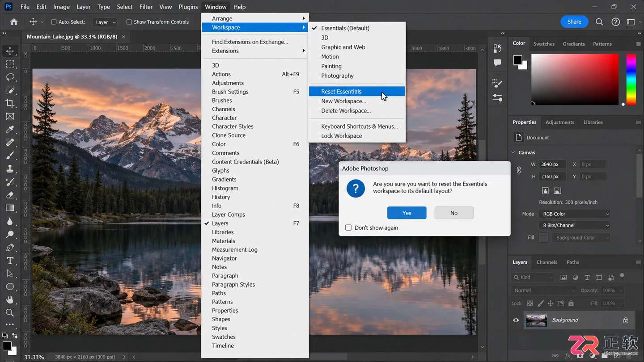Click the foreground color swatch in Color panel
The width and height of the screenshot is (644, 362).
click(x=517, y=59)
